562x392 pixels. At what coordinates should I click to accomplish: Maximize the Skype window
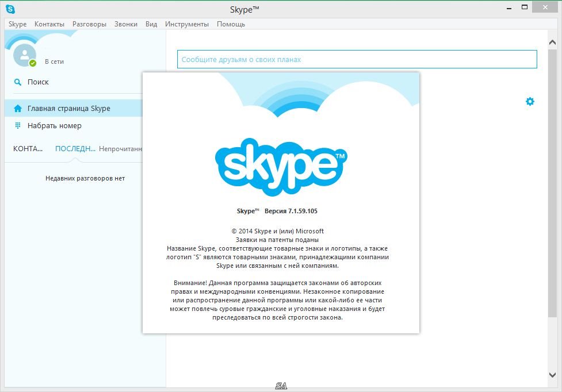[x=525, y=7]
